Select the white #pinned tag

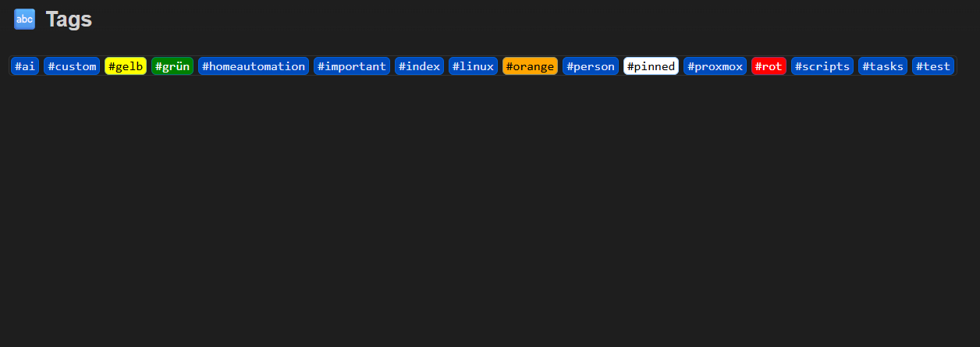click(x=651, y=66)
